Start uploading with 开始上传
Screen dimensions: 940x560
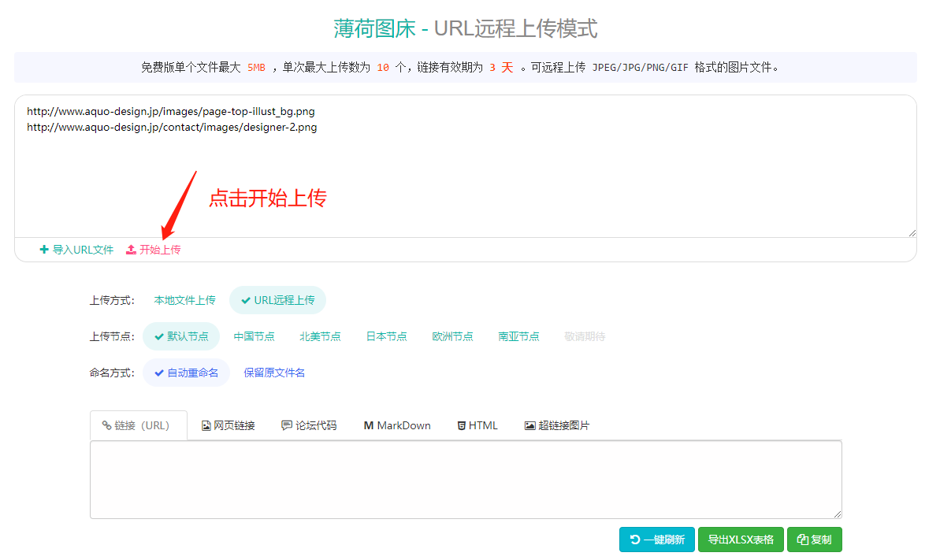(154, 250)
